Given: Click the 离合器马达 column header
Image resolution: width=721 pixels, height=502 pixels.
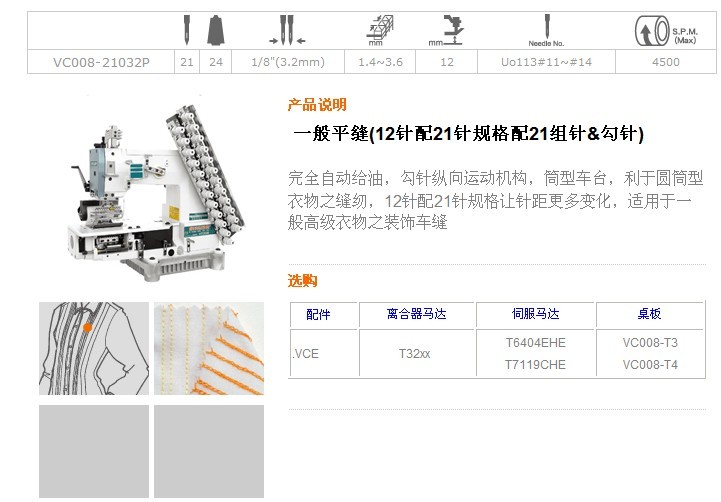Looking at the screenshot, I should point(417,314).
